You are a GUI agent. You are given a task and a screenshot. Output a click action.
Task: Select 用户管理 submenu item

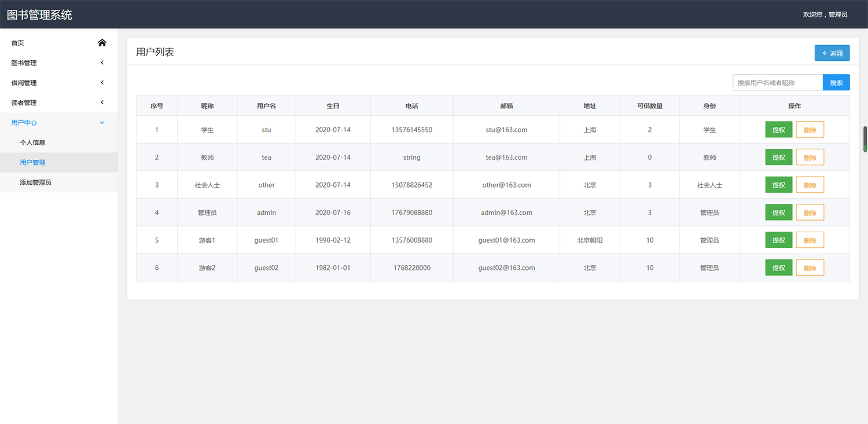(58, 162)
